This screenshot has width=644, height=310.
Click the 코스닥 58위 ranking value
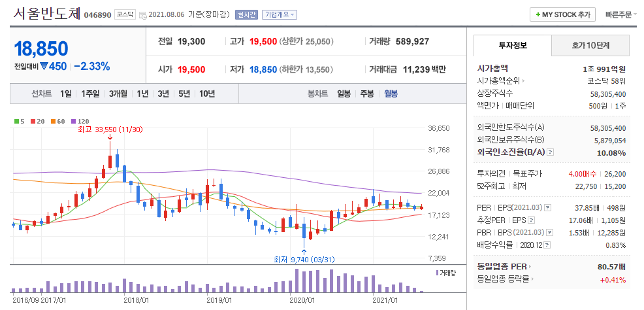(x=607, y=81)
